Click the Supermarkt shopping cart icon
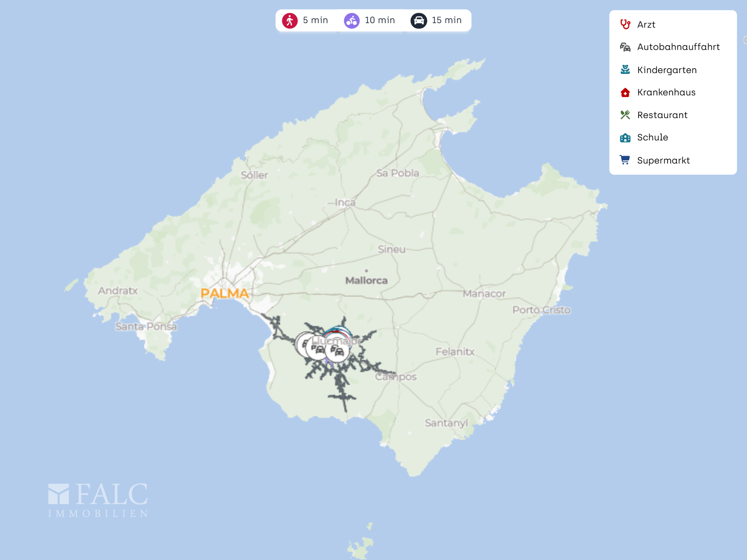The image size is (747, 560). pos(625,160)
